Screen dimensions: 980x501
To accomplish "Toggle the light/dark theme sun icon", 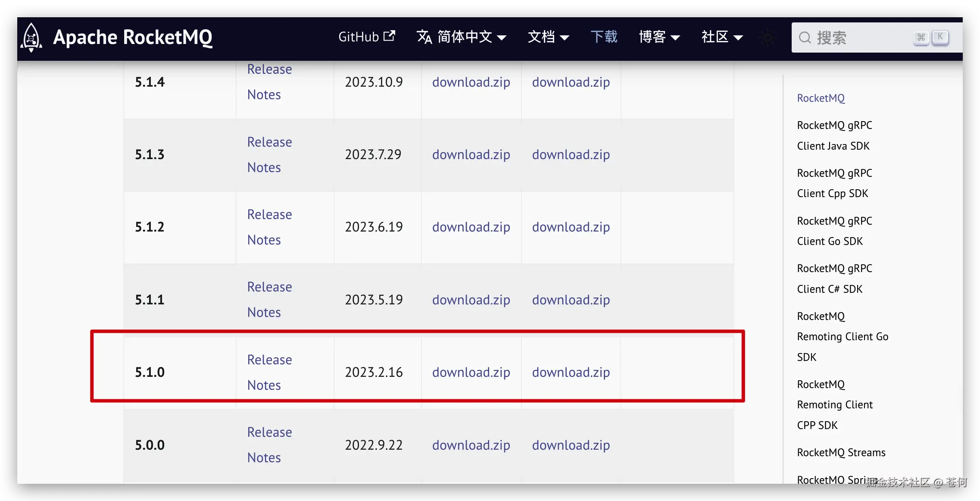I will 768,38.
